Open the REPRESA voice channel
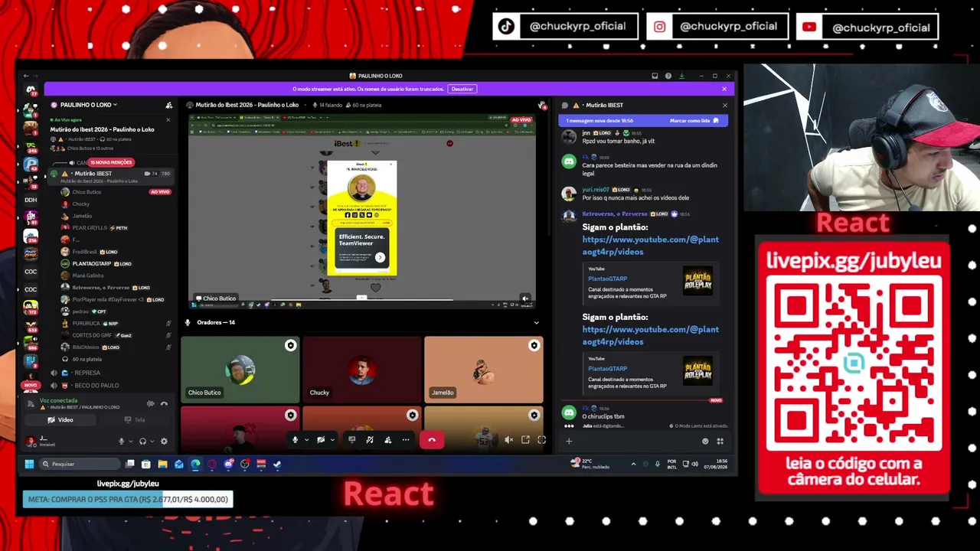Viewport: 980px width, 551px height. pos(87,373)
